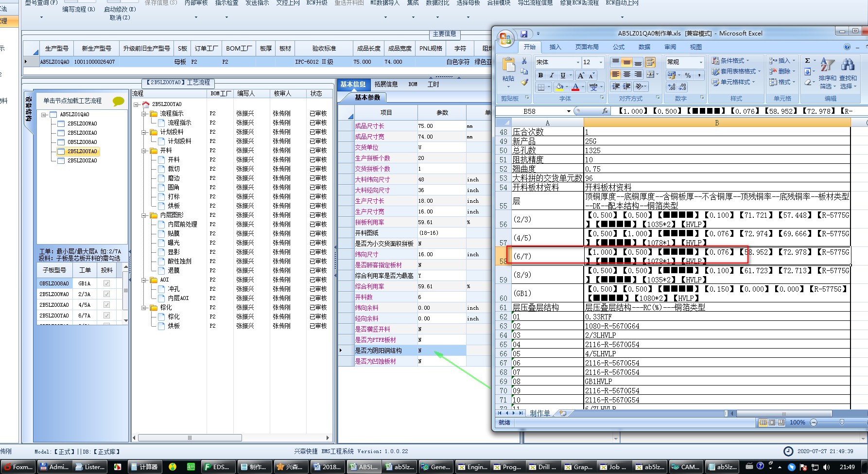Click the AutoSum sigma icon
868x474 pixels.
pyautogui.click(x=807, y=61)
